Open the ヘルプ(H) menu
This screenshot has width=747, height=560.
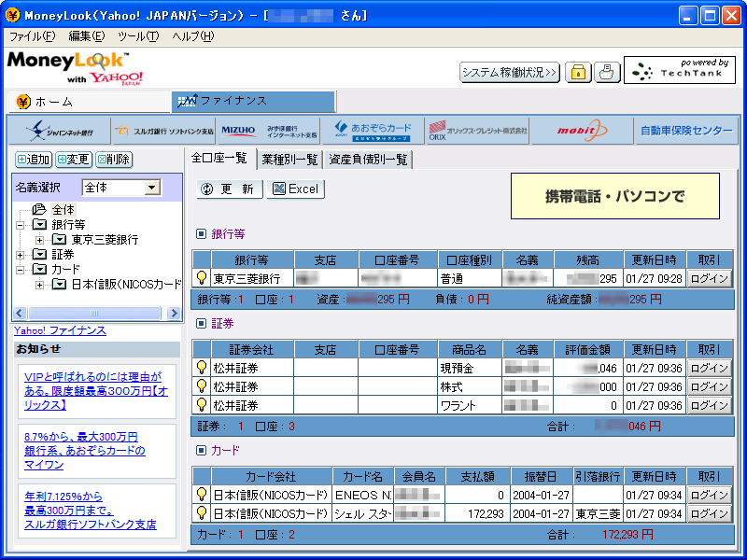[193, 36]
